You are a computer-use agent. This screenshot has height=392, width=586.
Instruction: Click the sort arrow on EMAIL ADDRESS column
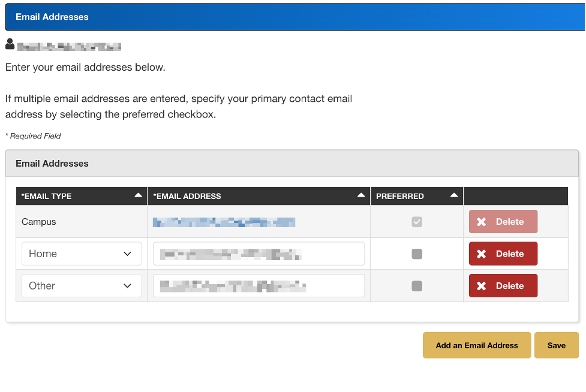[x=360, y=195]
